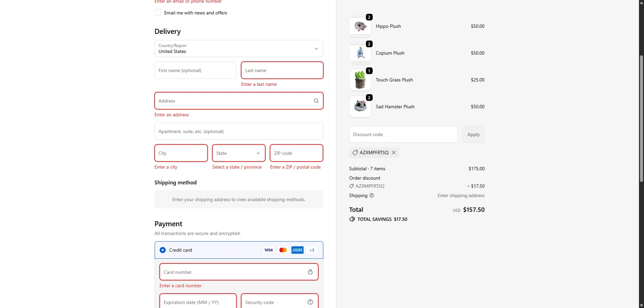Remove the AZXMPFRTSQ discount code chip
644x308 pixels.
pyautogui.click(x=394, y=153)
